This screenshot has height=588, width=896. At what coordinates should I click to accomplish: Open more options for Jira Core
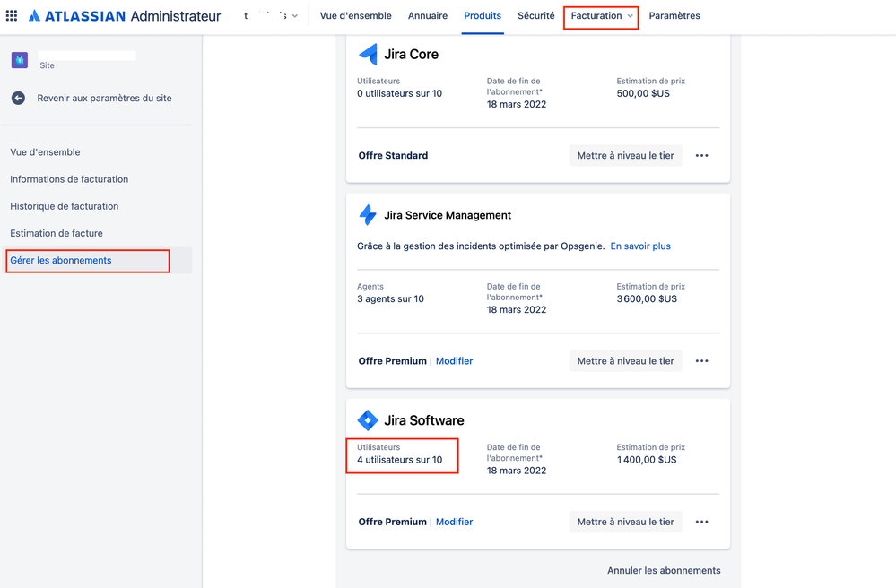(x=701, y=155)
